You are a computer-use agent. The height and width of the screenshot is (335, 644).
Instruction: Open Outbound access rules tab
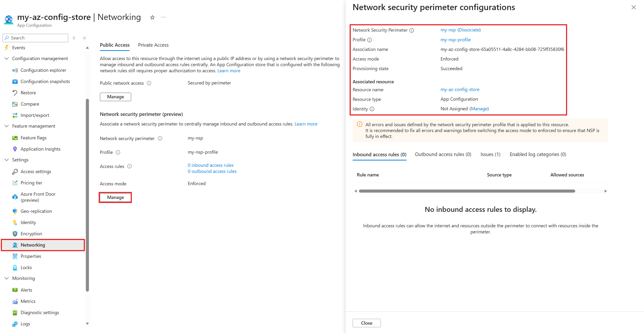pyautogui.click(x=443, y=154)
